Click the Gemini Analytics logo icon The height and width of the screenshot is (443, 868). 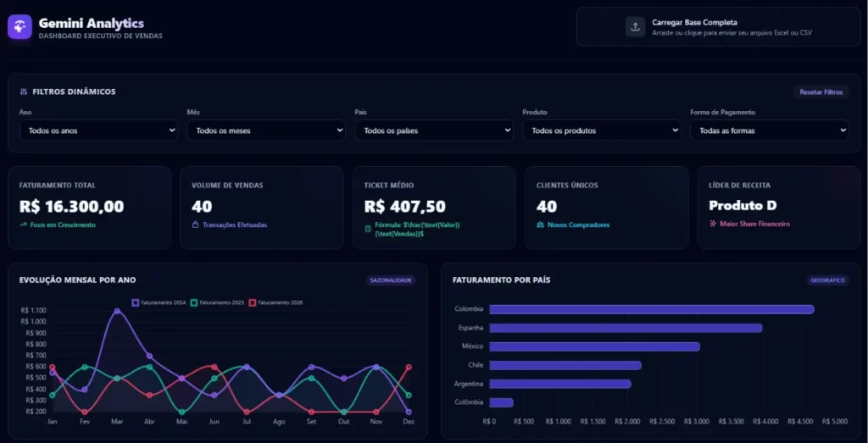20,26
